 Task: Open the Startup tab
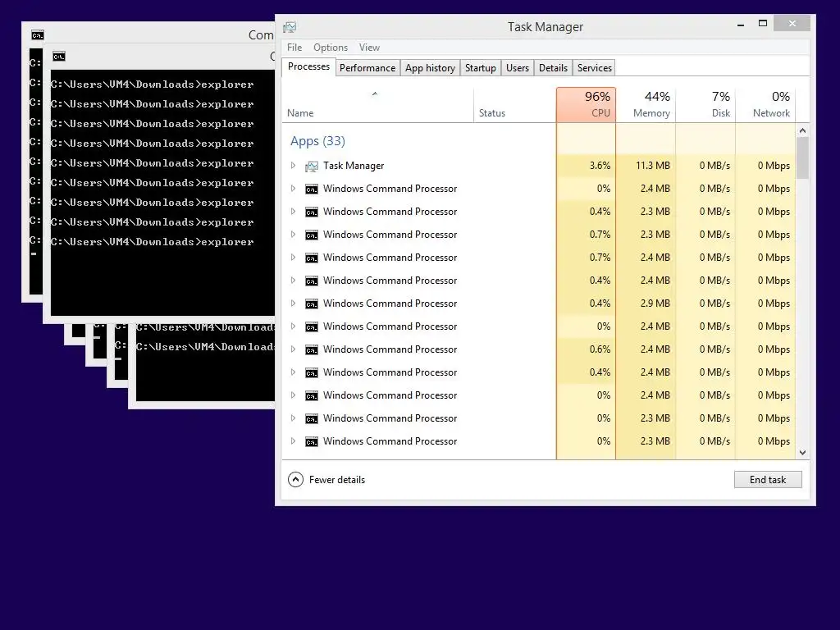pyautogui.click(x=481, y=68)
